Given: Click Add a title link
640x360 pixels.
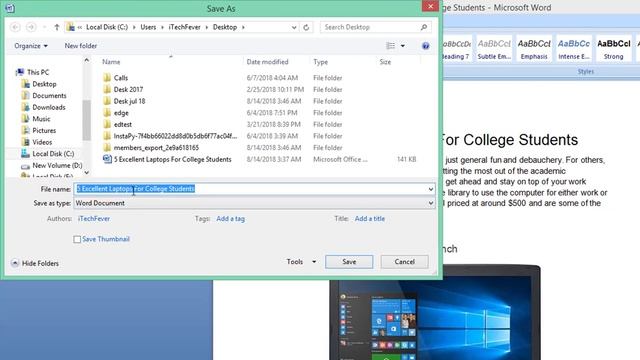Looking at the screenshot, I should click(370, 219).
